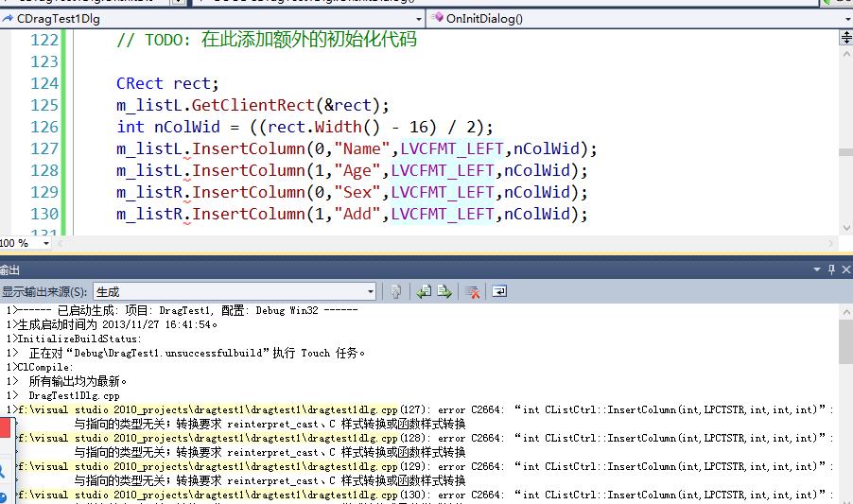Viewport: 853px width, 504px height.
Task: Click the OnInitDialog() function icon
Action: coord(437,18)
